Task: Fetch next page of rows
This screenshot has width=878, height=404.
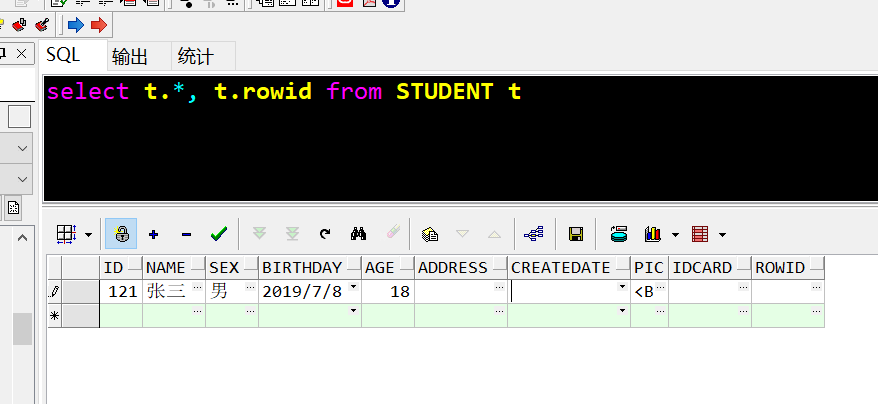Action: coord(259,234)
